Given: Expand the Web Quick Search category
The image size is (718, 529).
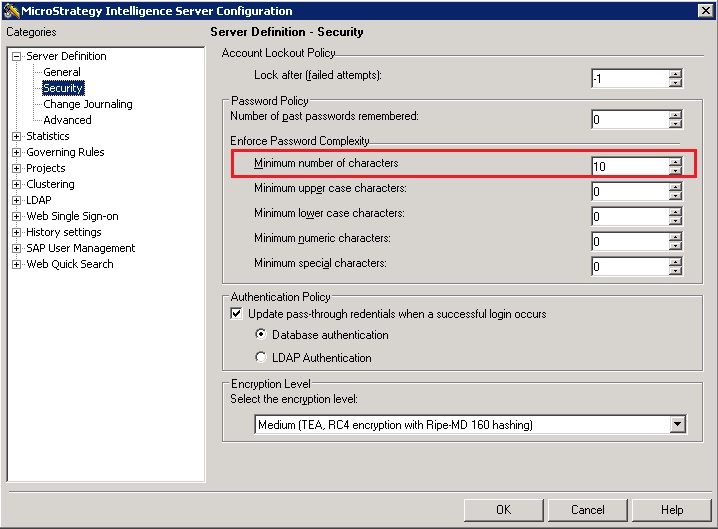Looking at the screenshot, I should click(16, 265).
